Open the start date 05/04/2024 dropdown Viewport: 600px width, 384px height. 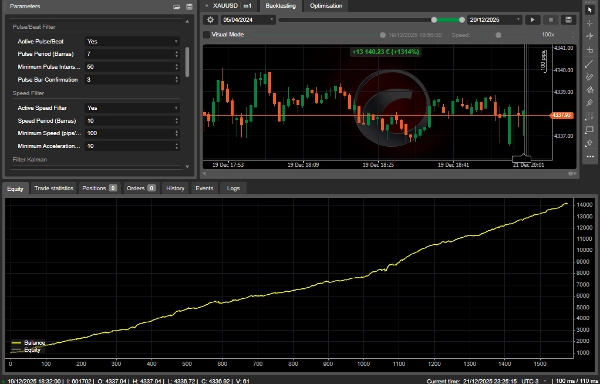click(248, 20)
